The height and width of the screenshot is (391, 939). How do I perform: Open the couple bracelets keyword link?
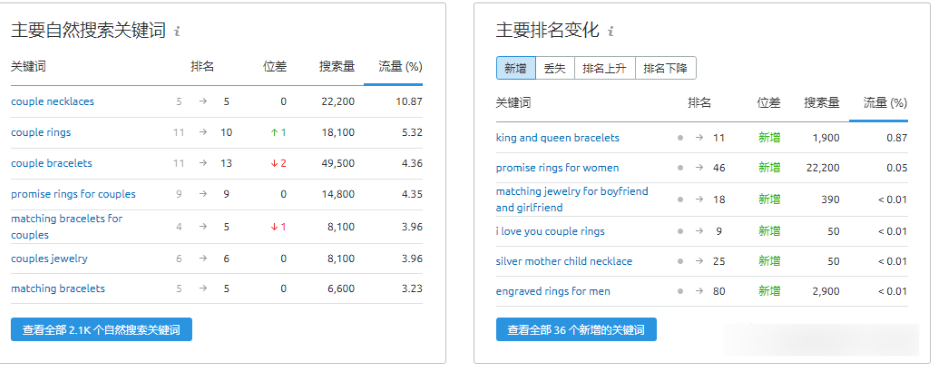pyautogui.click(x=52, y=163)
